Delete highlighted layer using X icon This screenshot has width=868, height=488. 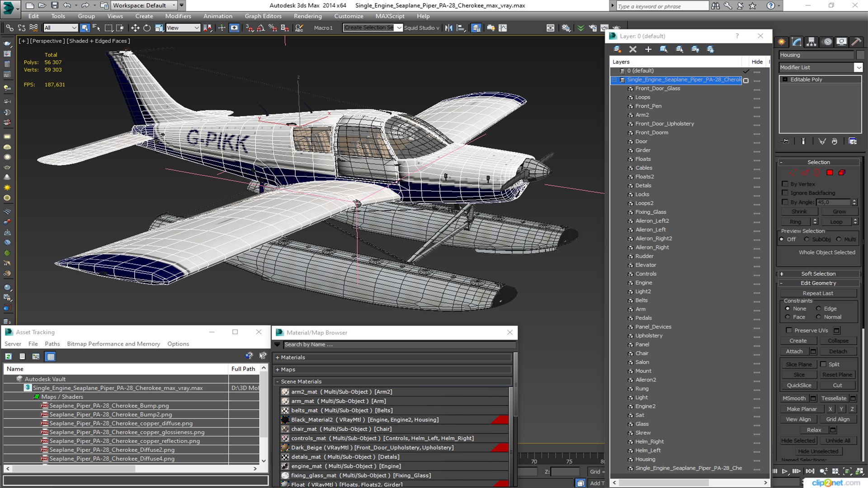tap(632, 49)
